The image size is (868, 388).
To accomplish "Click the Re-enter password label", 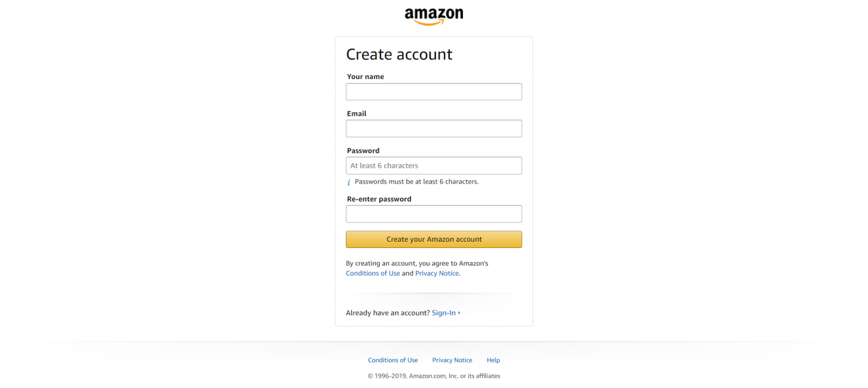I will click(378, 198).
